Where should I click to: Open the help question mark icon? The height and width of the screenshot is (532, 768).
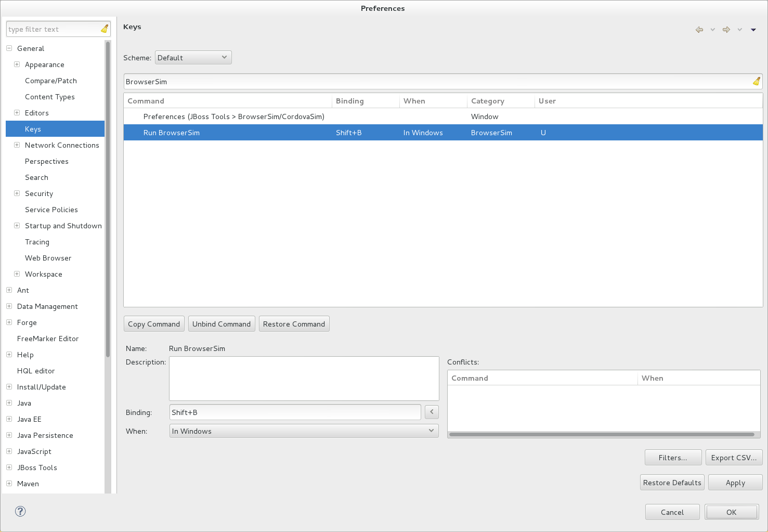click(x=20, y=511)
